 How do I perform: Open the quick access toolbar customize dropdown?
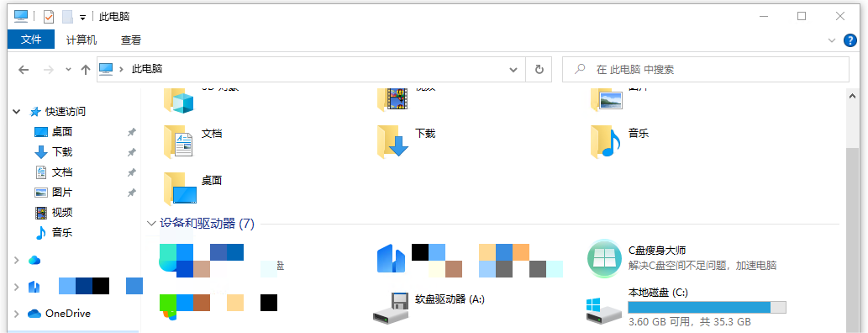(82, 17)
